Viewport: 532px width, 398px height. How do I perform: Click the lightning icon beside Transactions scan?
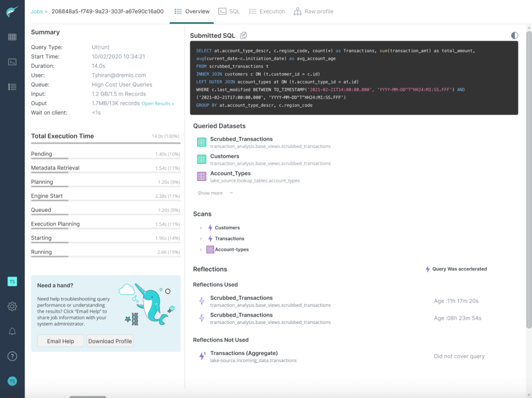pos(210,239)
